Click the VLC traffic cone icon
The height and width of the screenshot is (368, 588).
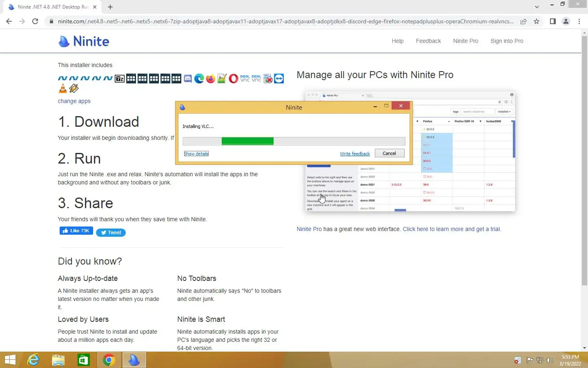(62, 88)
